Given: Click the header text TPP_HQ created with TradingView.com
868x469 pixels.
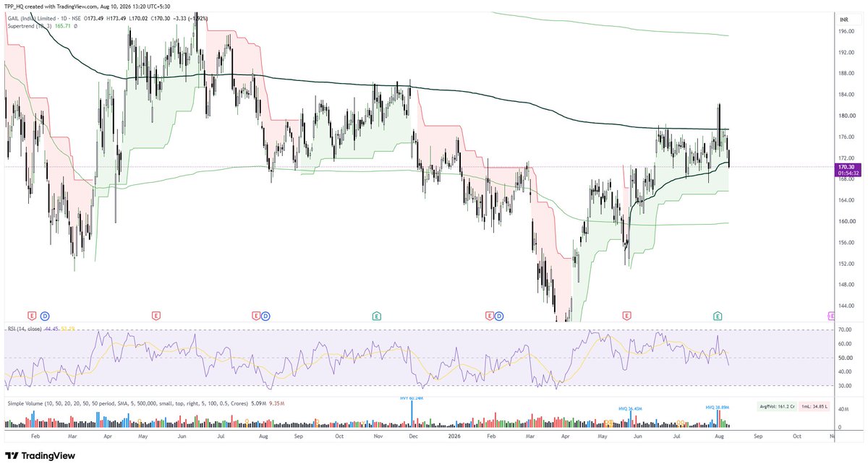Looking at the screenshot, I should point(50,6).
